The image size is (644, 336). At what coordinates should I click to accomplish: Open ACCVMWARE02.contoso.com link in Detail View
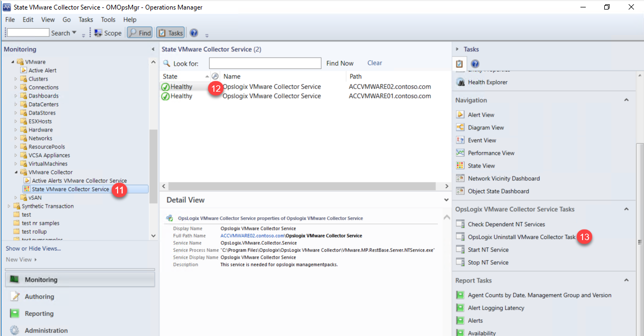coord(253,235)
